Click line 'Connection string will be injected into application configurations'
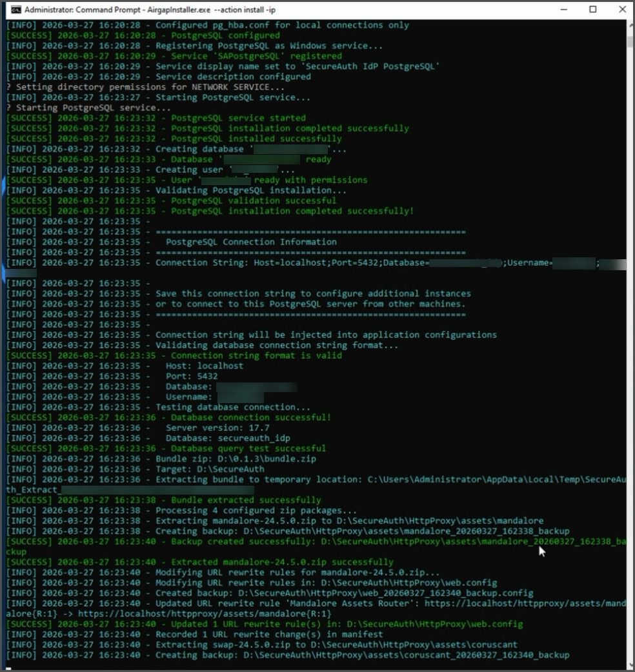 [252, 335]
